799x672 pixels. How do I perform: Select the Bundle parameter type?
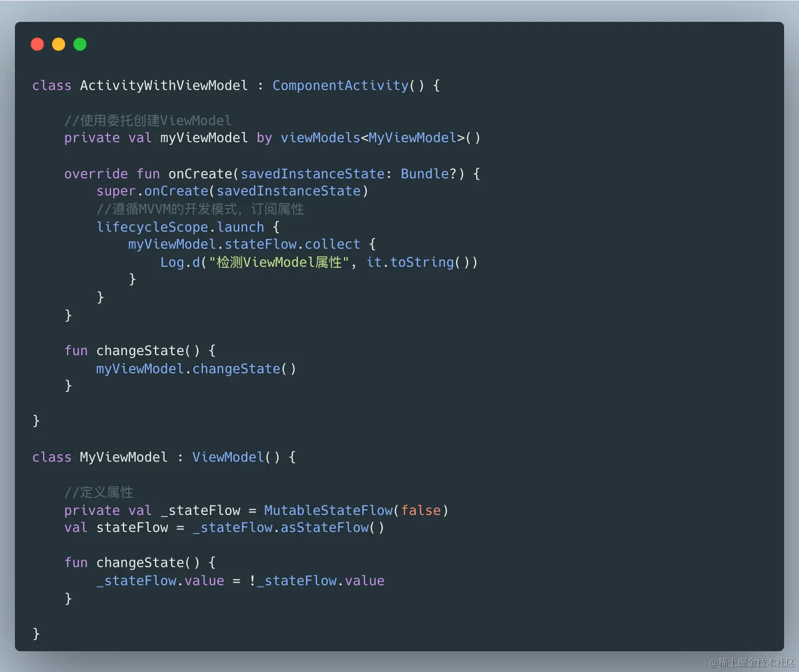[x=425, y=174]
